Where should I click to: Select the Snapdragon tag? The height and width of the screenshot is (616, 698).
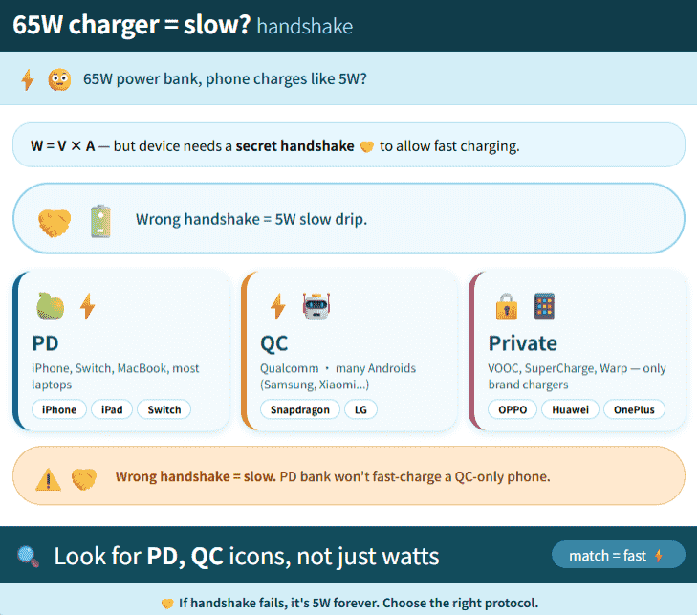tap(300, 409)
